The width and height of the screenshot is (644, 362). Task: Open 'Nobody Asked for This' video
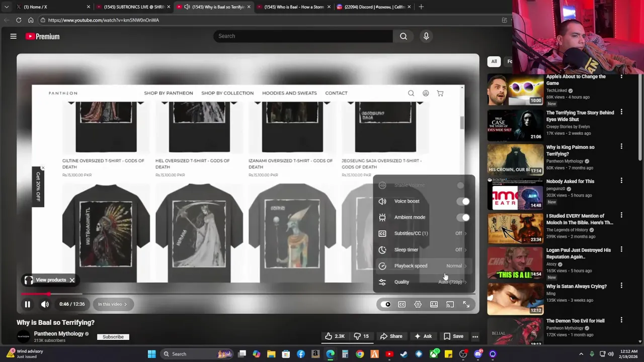[x=515, y=194]
